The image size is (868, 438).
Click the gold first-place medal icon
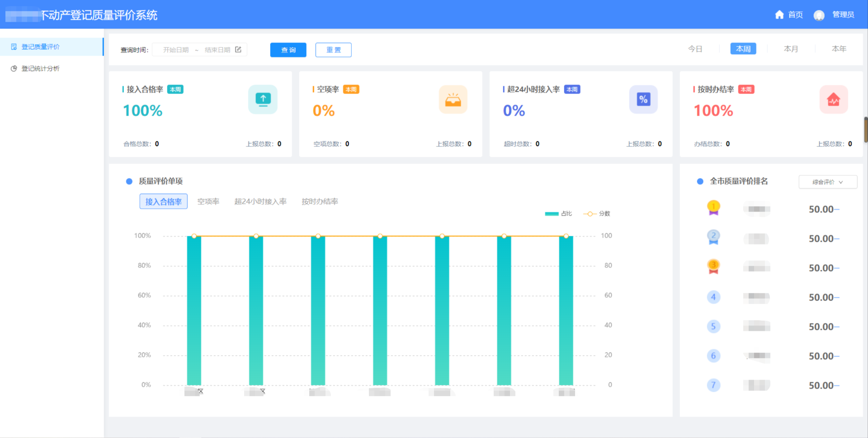(x=713, y=208)
